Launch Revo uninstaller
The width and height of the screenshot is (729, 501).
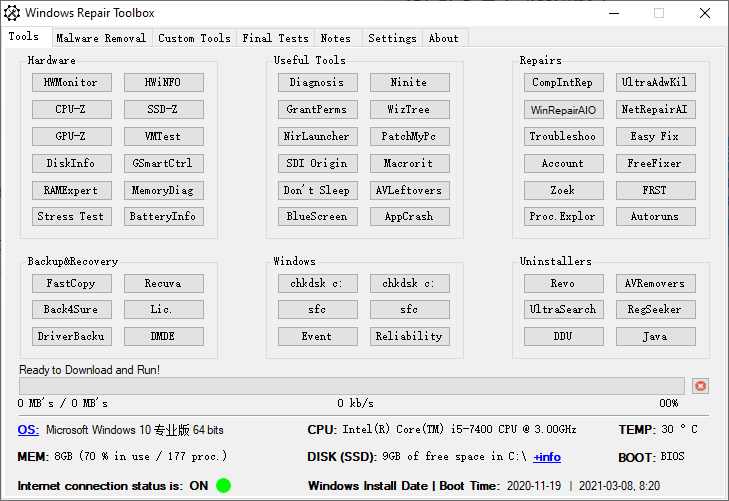563,283
